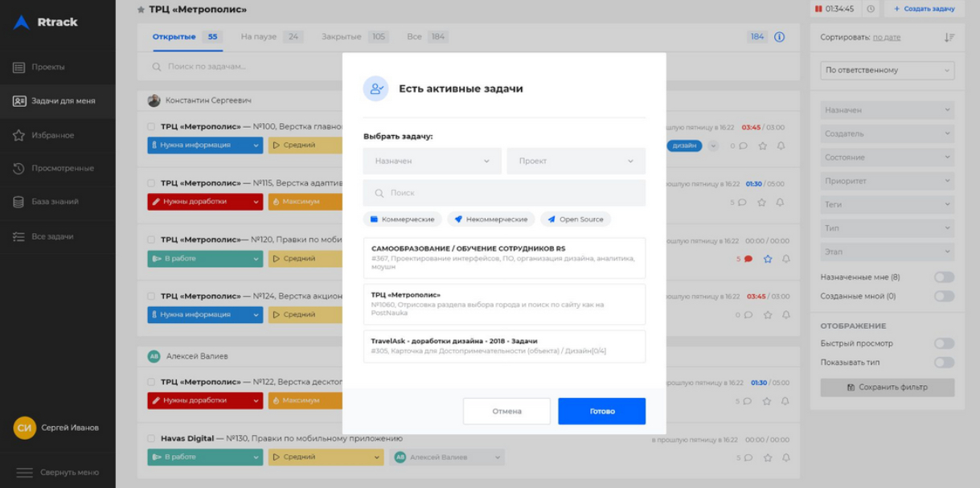Click star icon next to ТРЦ «Метрополис» title
The height and width of the screenshot is (488, 980).
pos(141,10)
